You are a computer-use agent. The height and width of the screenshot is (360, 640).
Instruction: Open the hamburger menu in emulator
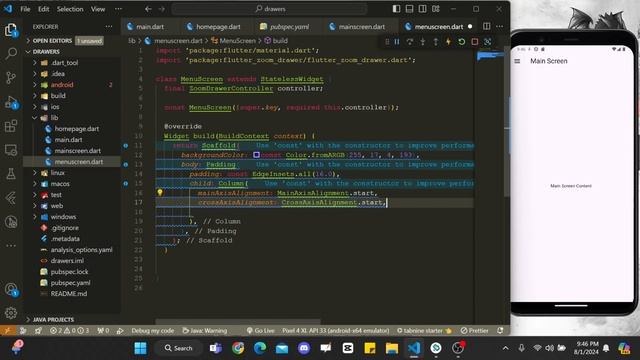click(517, 61)
